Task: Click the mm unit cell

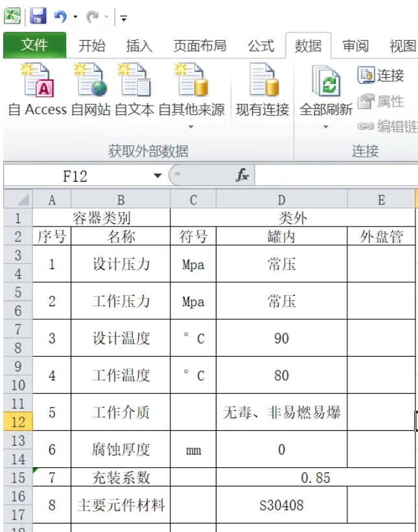Action: [193, 449]
